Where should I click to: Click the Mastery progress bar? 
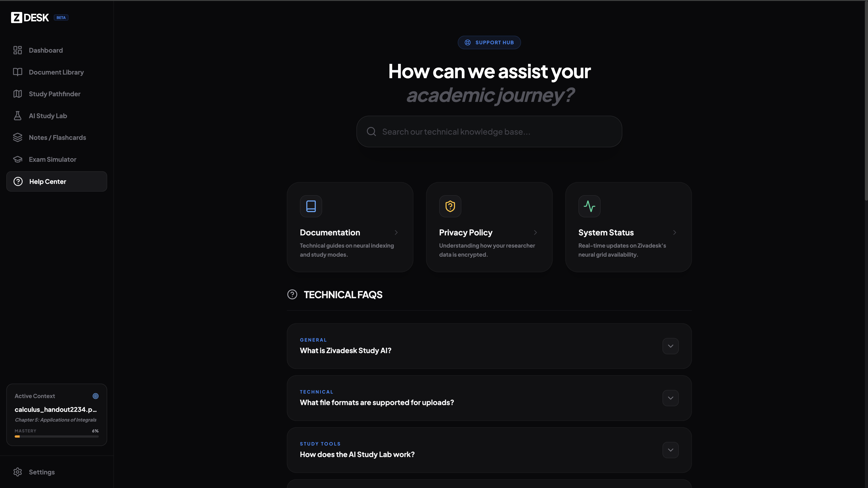[x=57, y=436]
